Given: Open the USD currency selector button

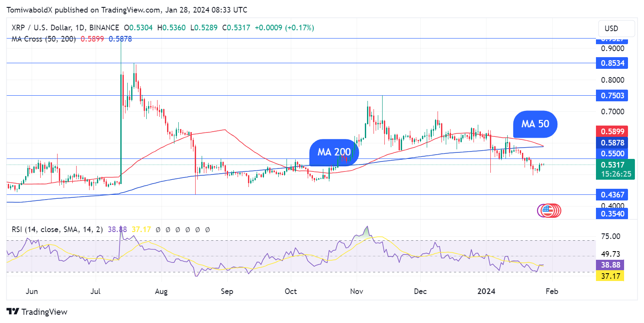Looking at the screenshot, I should point(617,29).
